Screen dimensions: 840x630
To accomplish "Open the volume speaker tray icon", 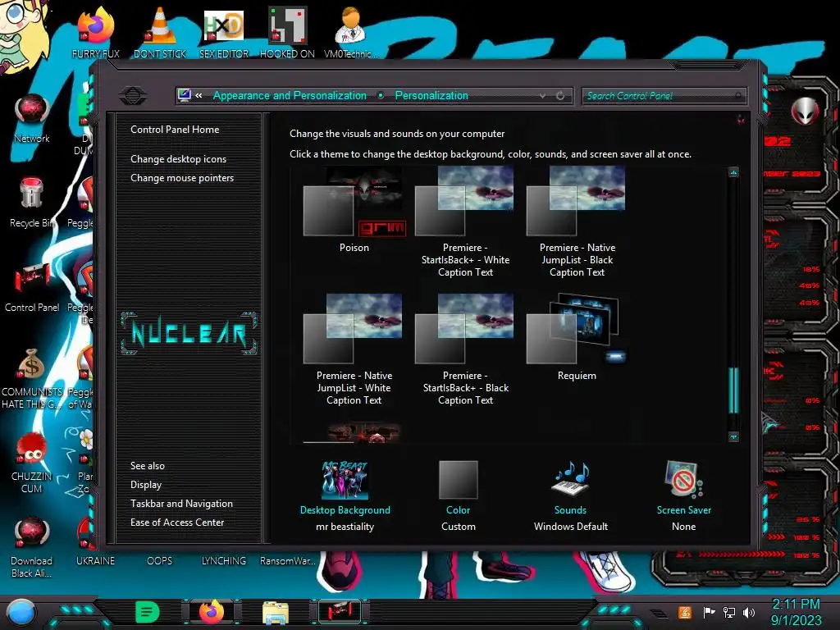I will point(749,612).
